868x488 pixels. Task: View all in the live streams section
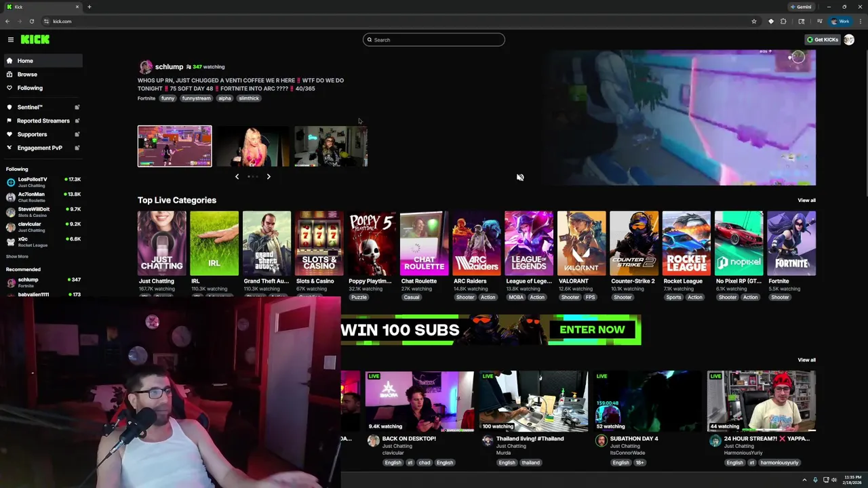click(x=806, y=361)
